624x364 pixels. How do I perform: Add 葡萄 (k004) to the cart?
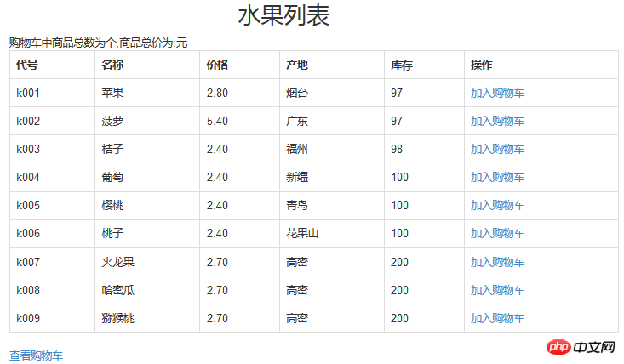(x=497, y=177)
